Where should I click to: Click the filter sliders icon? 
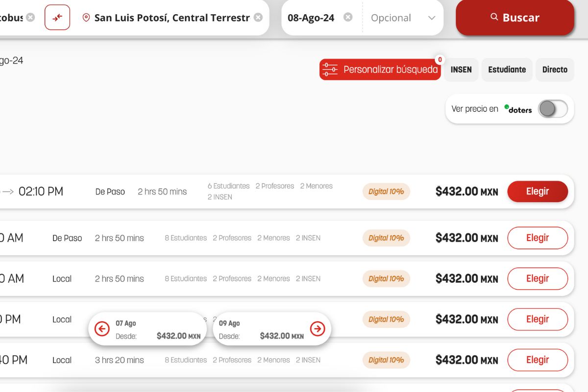tap(330, 70)
